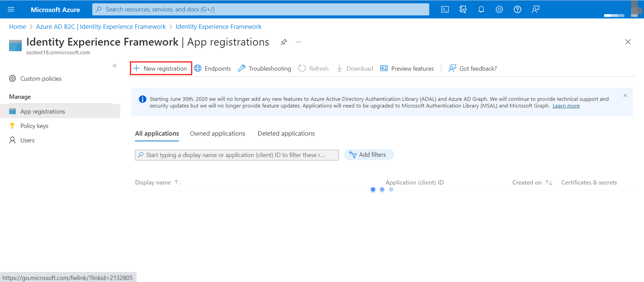Screen dimensions: 644x282
Task: Click Application (client) ID column header
Action: click(x=415, y=182)
